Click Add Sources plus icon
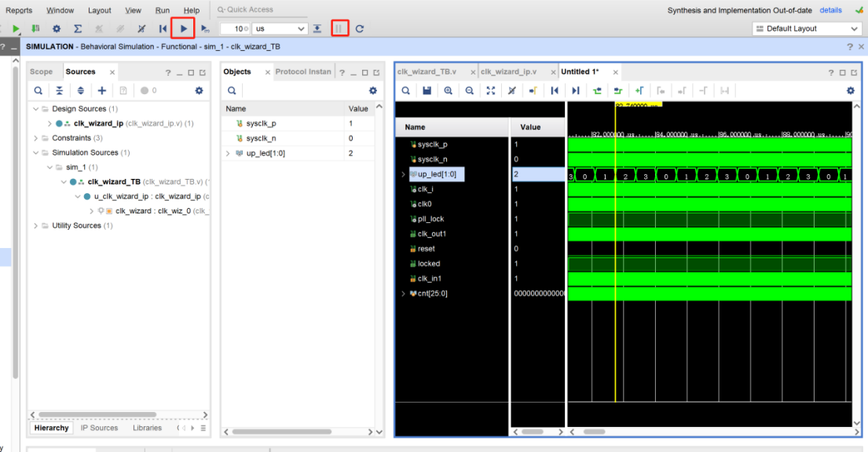Viewport: 868px width, 452px height. pos(102,91)
